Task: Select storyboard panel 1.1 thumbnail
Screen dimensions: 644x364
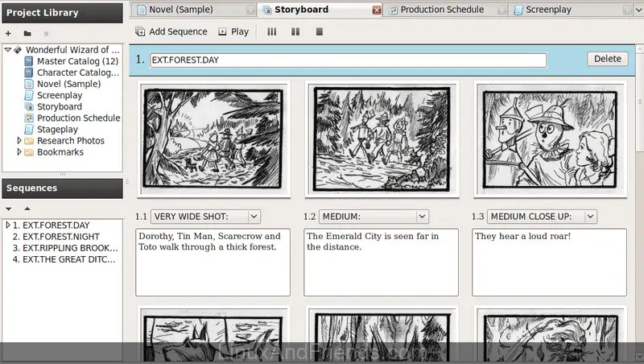Action: (213, 139)
